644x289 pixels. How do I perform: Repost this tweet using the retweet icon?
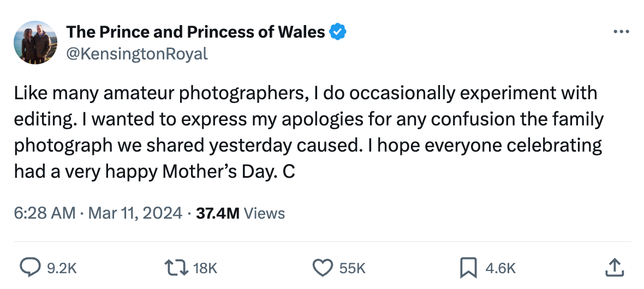point(176,267)
